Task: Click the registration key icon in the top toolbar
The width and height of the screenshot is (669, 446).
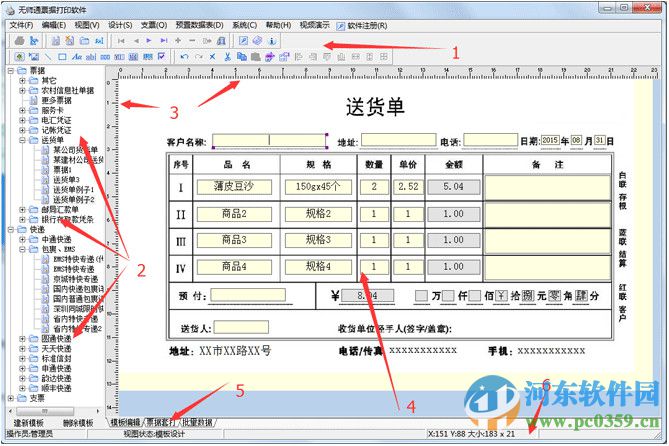Action: coord(243,41)
